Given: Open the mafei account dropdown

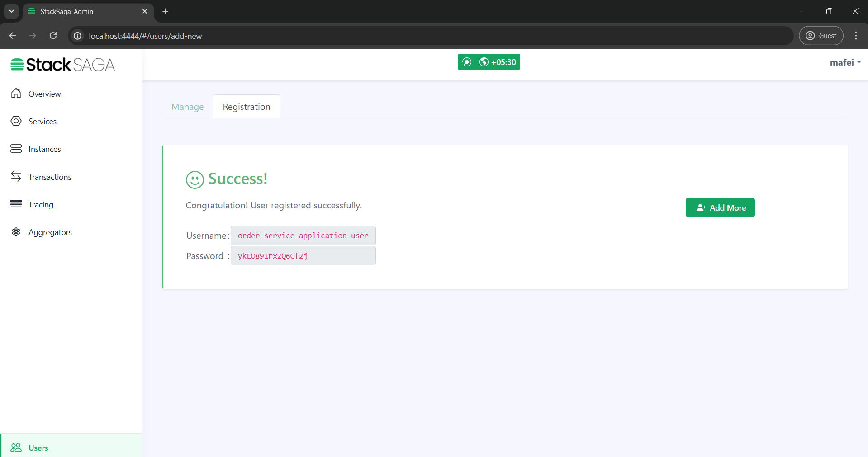Looking at the screenshot, I should pos(844,62).
